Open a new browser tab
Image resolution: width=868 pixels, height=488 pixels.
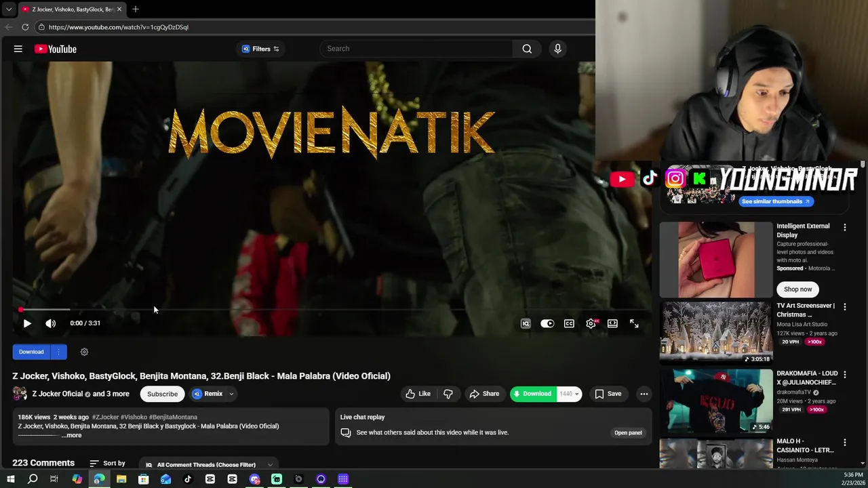[136, 9]
